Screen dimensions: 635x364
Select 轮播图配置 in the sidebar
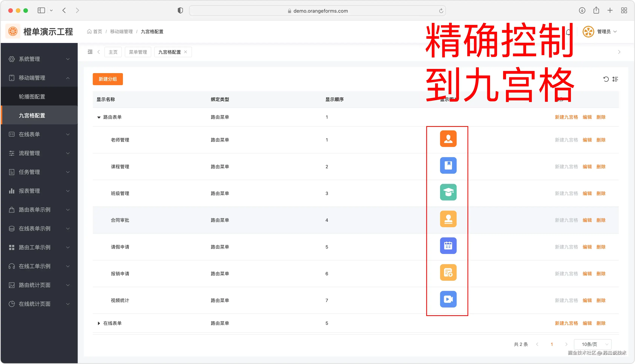coord(32,96)
